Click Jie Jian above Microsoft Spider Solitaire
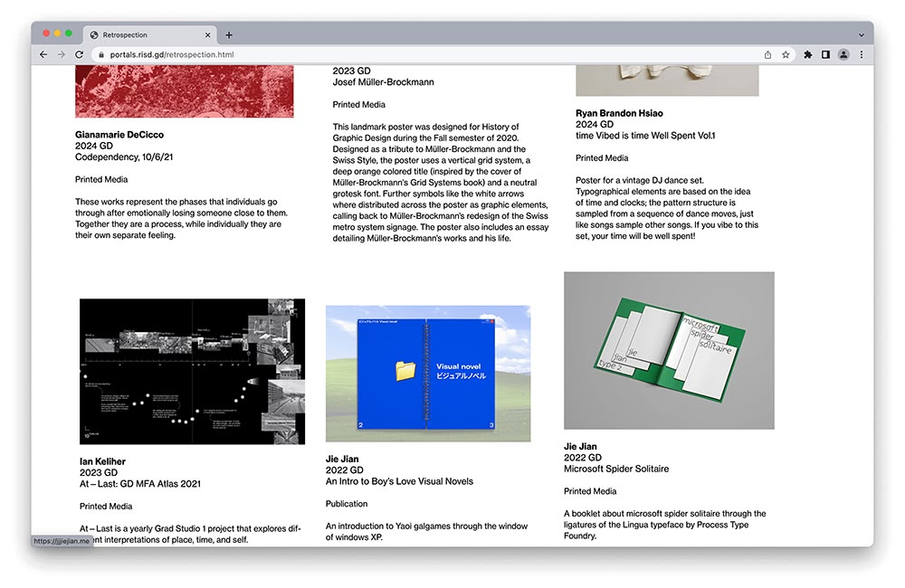This screenshot has width=905, height=588. [x=581, y=447]
